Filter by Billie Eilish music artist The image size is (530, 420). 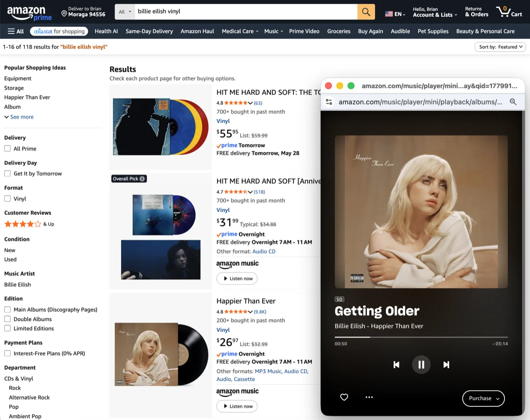click(18, 285)
